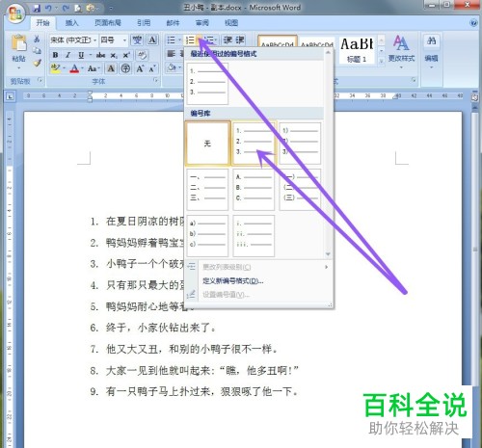Save the document from quick access toolbar
Image resolution: width=482 pixels, height=448 pixels.
tap(37, 8)
